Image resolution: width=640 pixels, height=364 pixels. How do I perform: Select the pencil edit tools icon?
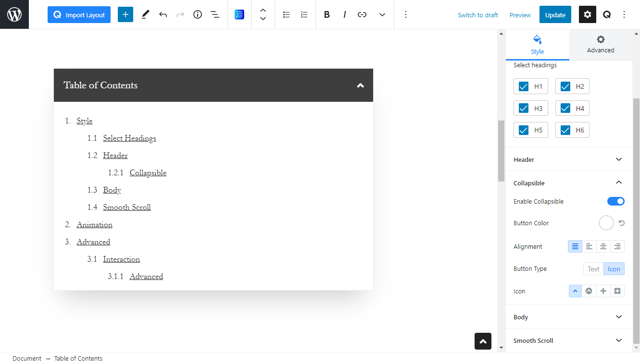tap(145, 14)
